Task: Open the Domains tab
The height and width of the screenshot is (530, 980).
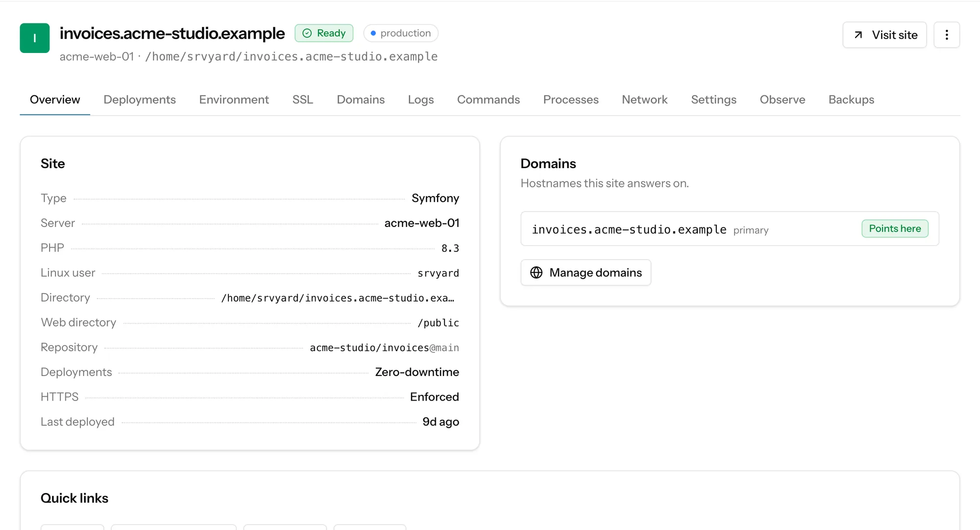Action: pyautogui.click(x=361, y=100)
